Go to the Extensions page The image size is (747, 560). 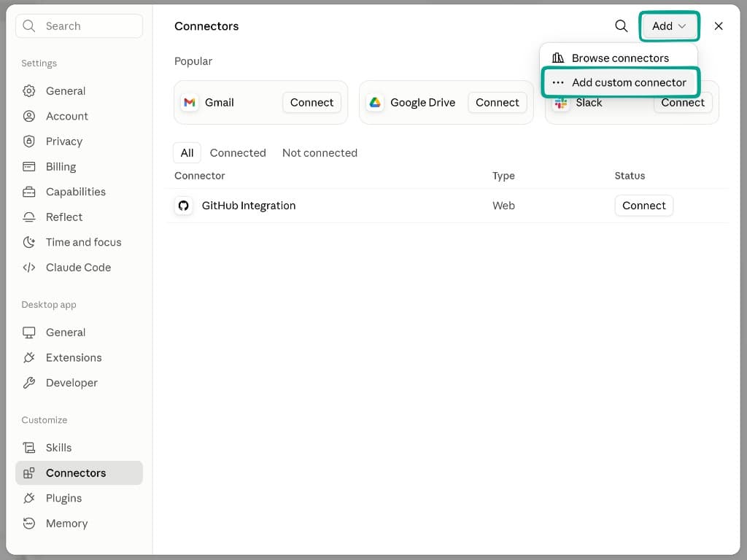pos(79,357)
